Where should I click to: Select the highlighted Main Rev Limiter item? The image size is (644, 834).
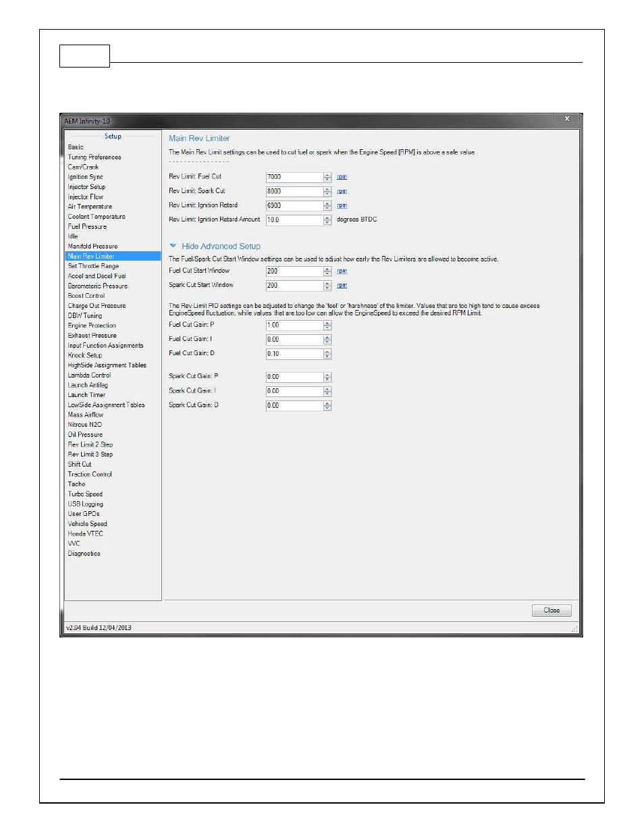click(x=113, y=257)
